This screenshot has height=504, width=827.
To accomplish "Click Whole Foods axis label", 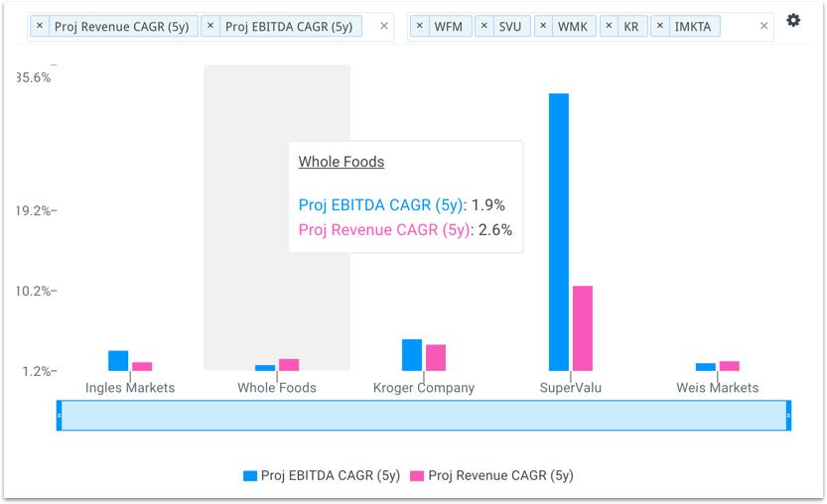I will tap(277, 388).
